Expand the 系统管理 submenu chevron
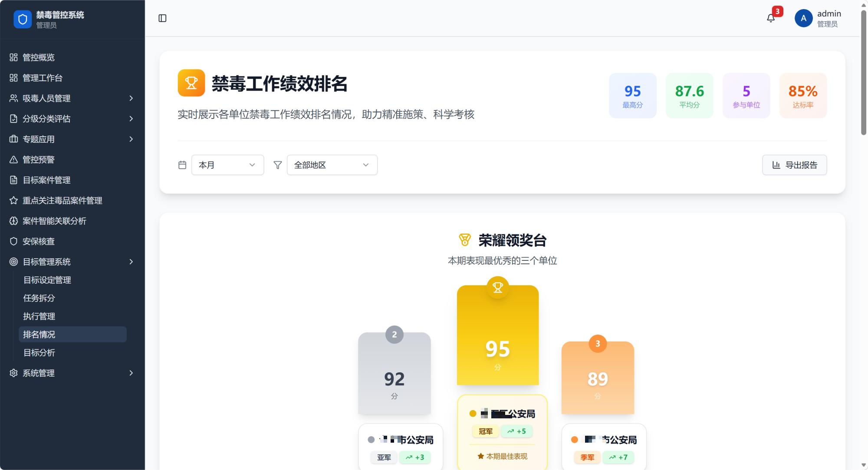Viewport: 868px width, 470px height. (x=131, y=373)
